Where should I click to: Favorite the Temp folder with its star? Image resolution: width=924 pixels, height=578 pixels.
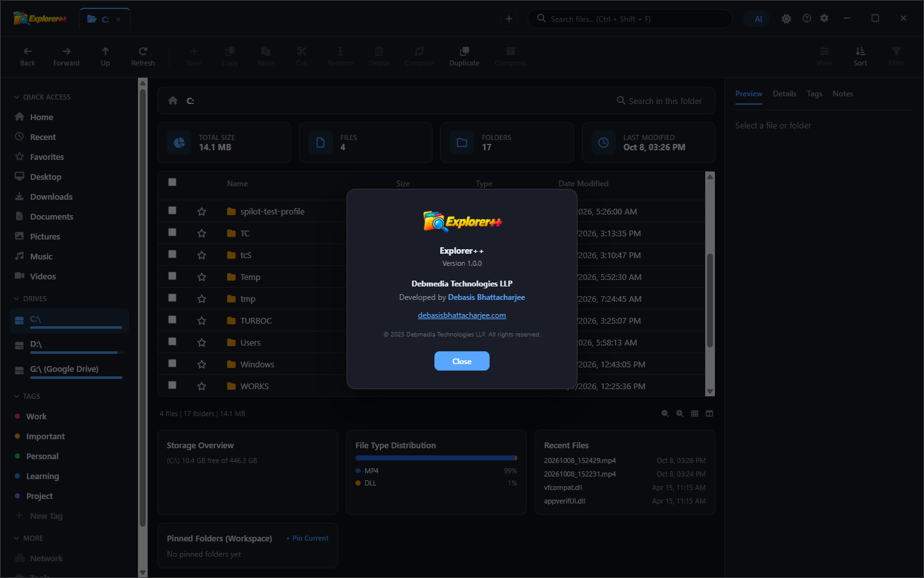[x=201, y=277]
